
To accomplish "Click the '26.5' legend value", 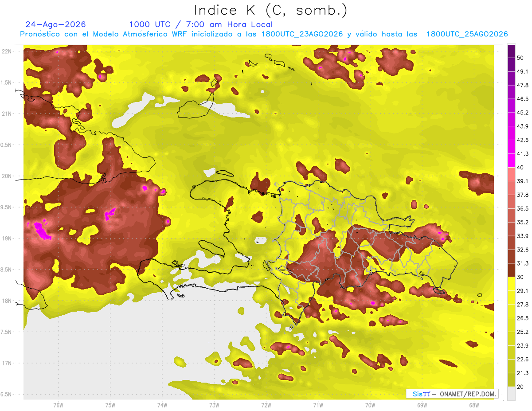I will click(522, 318).
